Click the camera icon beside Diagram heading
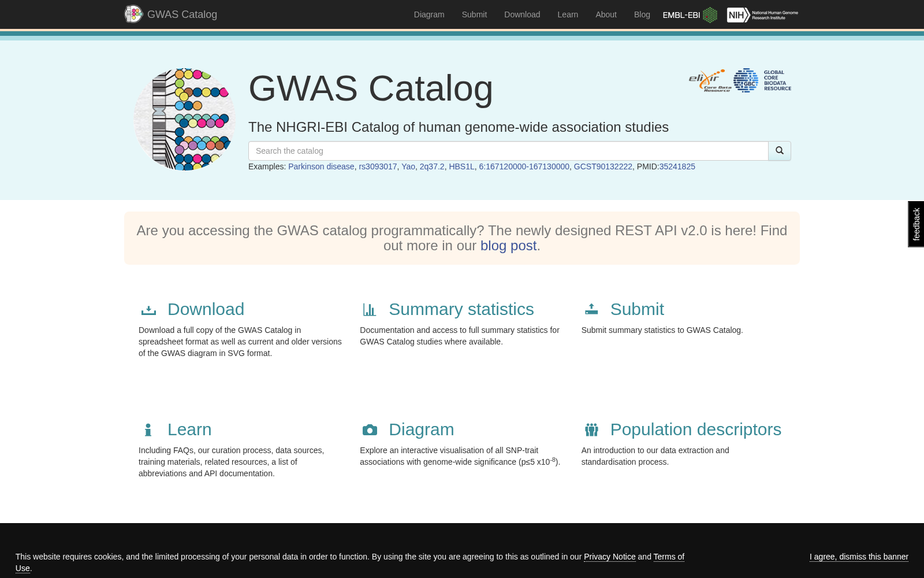Screen dimensions: 924x578 pos(370,430)
